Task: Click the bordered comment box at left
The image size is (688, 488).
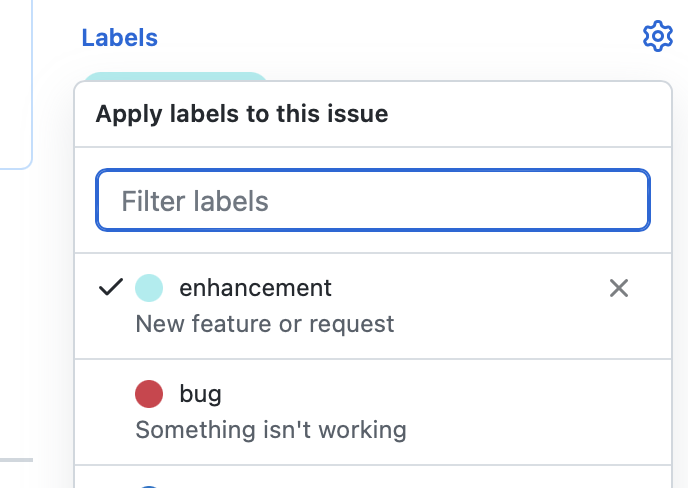Action: 16,83
